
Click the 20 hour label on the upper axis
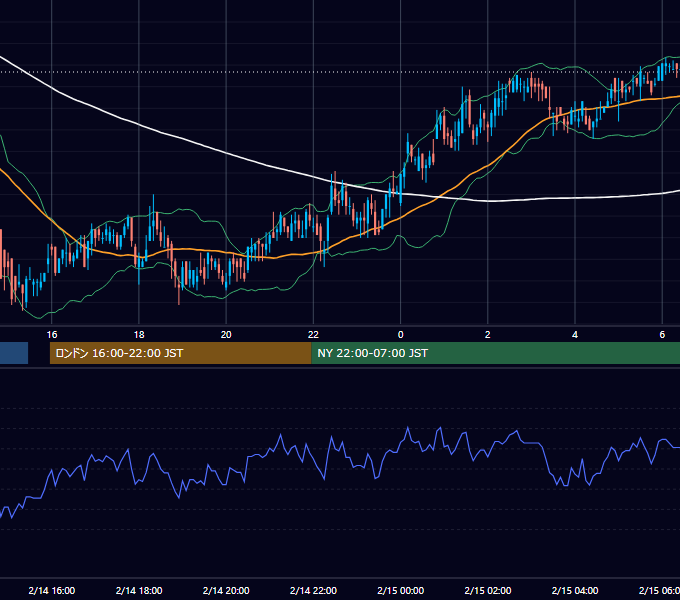(226, 335)
